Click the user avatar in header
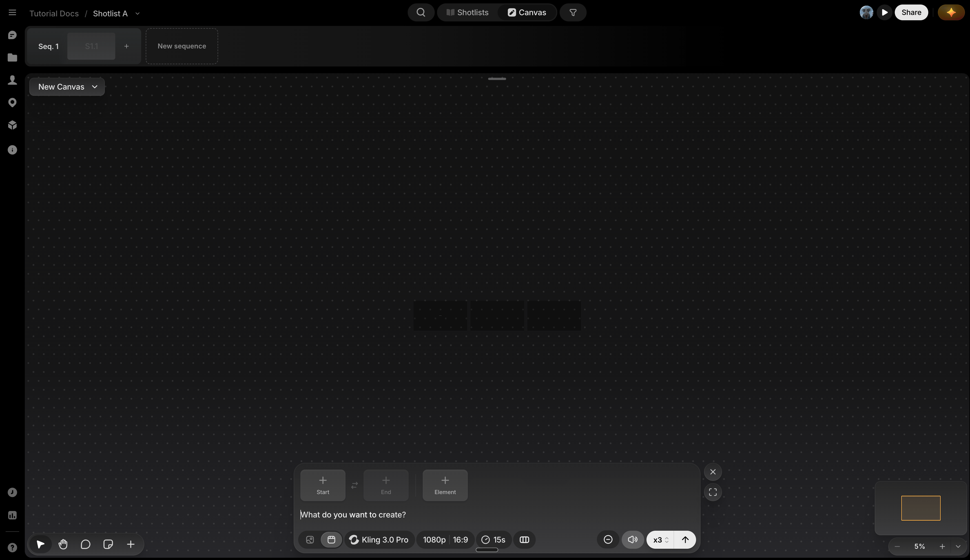970x560 pixels. [867, 12]
